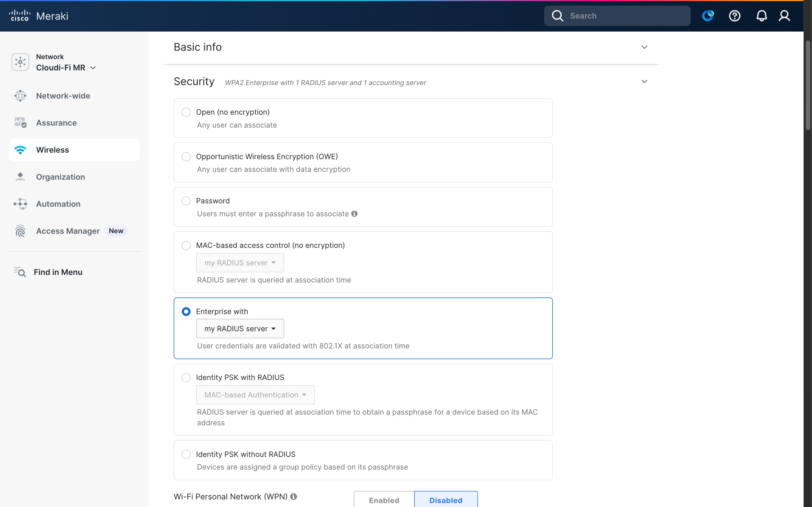812x507 pixels.
Task: Select the Wireless section in sidebar
Action: coord(52,150)
